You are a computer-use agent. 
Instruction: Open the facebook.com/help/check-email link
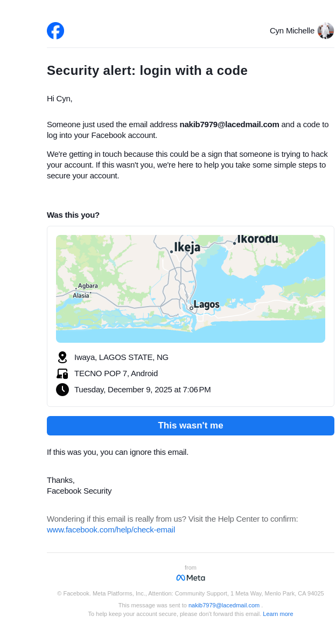pos(111,530)
